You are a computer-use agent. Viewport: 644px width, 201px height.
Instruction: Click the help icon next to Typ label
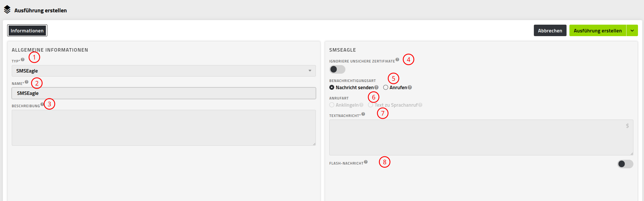pyautogui.click(x=23, y=60)
